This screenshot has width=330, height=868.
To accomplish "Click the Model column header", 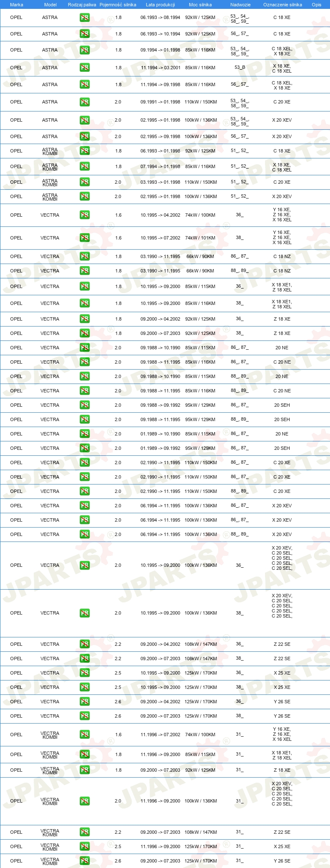I will click(x=50, y=5).
